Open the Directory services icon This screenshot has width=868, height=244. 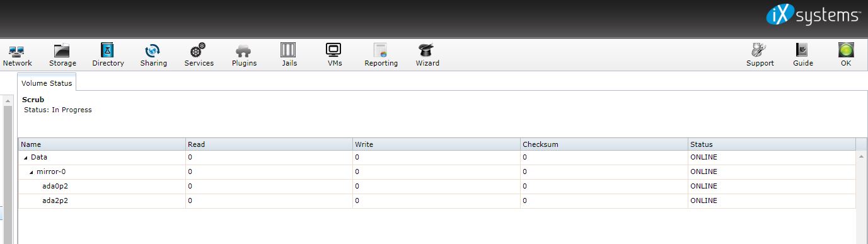[x=108, y=50]
